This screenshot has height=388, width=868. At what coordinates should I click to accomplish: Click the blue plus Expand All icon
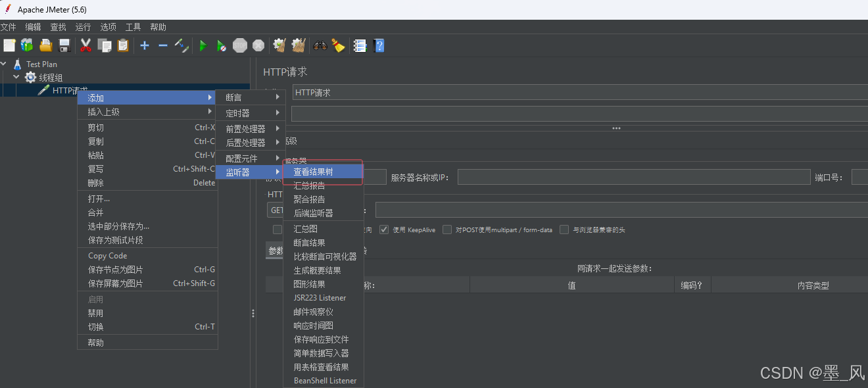(x=145, y=45)
